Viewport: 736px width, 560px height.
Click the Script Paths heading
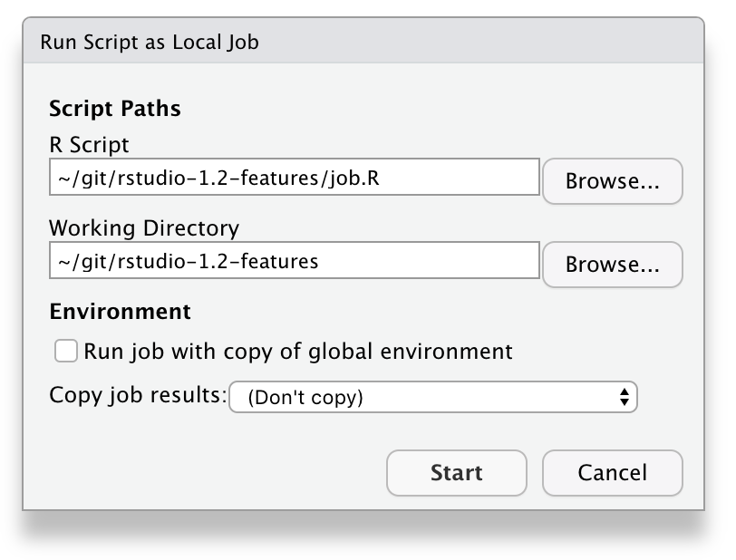click(x=114, y=108)
